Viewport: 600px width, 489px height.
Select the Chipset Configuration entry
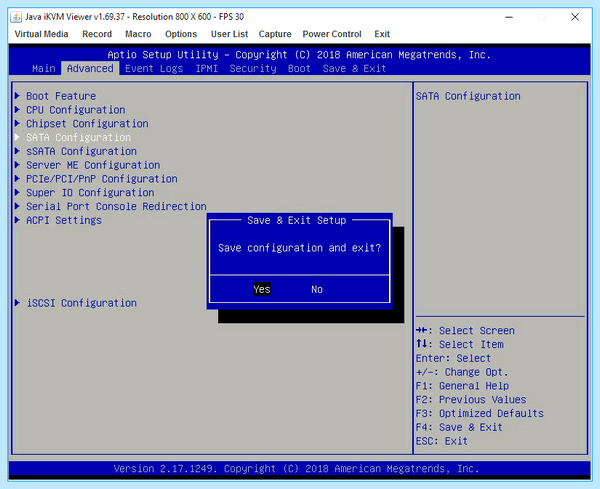pyautogui.click(x=87, y=124)
